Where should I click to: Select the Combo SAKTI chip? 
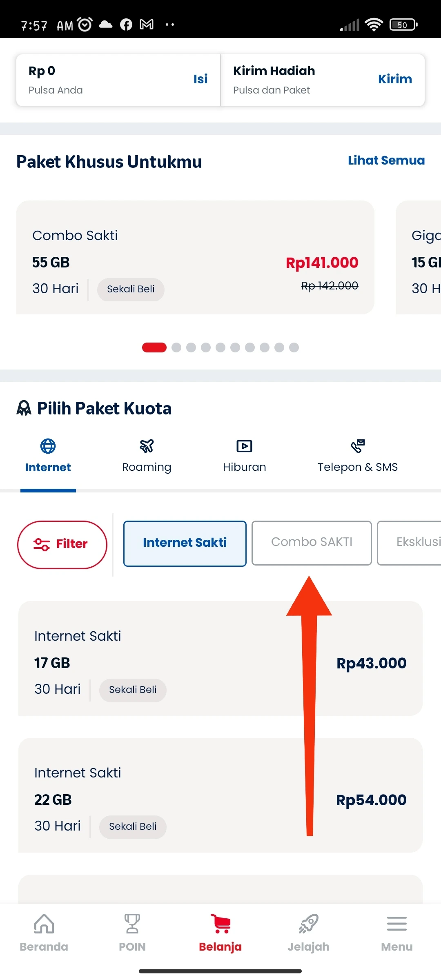pyautogui.click(x=312, y=543)
